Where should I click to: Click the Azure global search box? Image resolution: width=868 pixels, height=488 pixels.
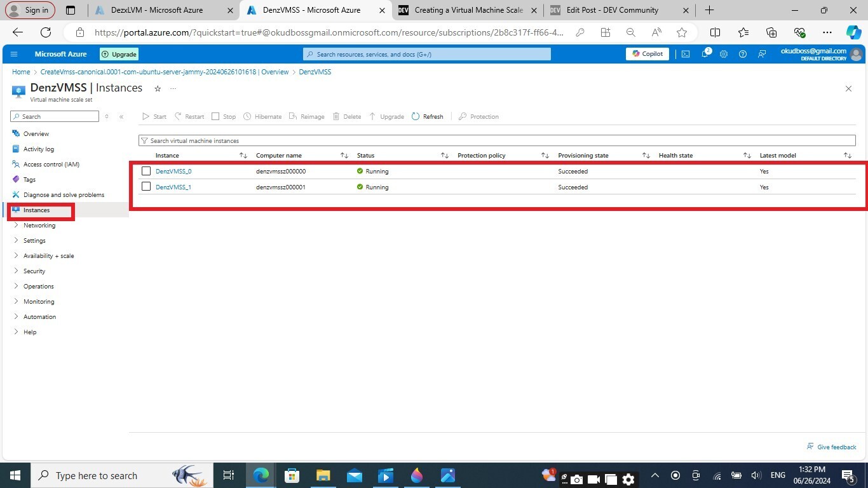[x=427, y=54]
